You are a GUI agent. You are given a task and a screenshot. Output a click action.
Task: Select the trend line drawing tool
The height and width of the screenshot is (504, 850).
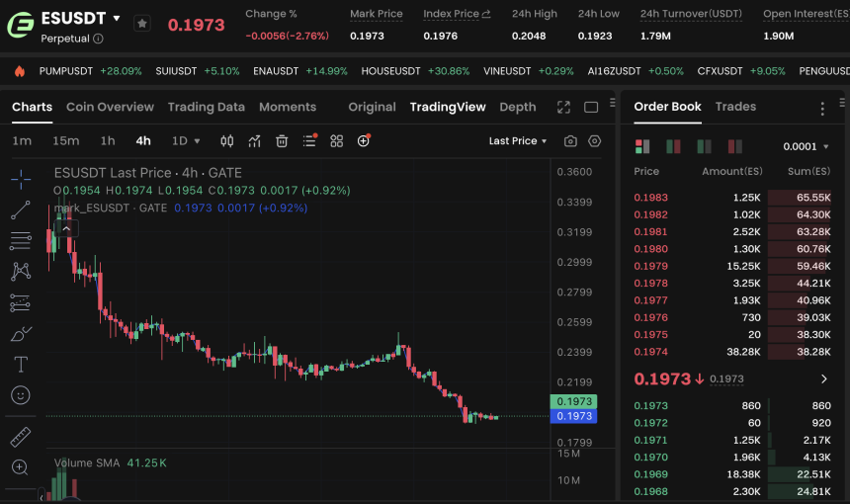pos(21,210)
